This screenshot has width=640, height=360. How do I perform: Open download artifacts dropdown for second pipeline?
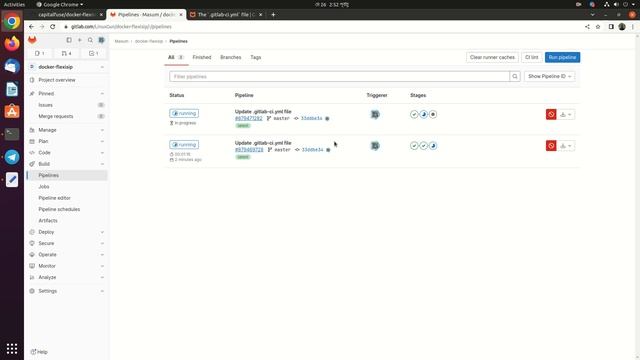[566, 146]
